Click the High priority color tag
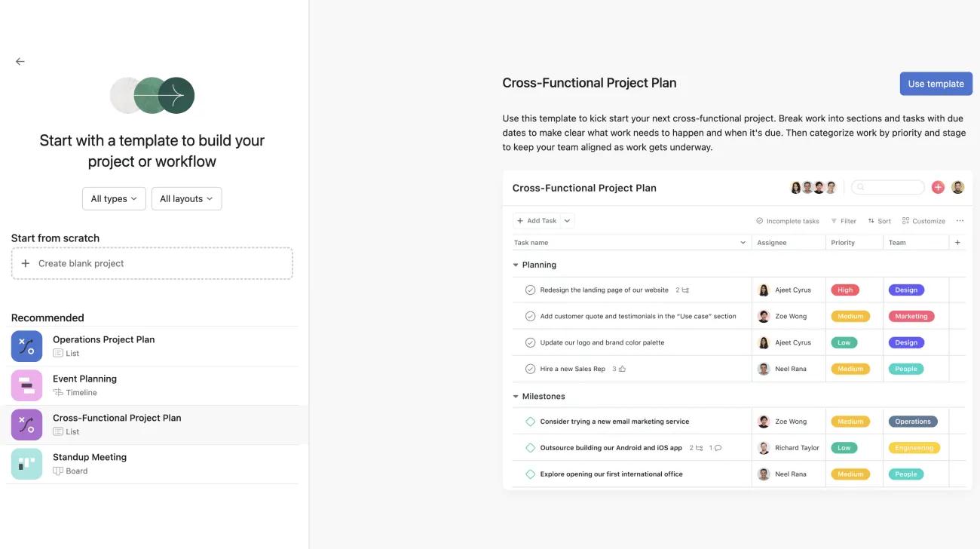980x549 pixels. [844, 289]
